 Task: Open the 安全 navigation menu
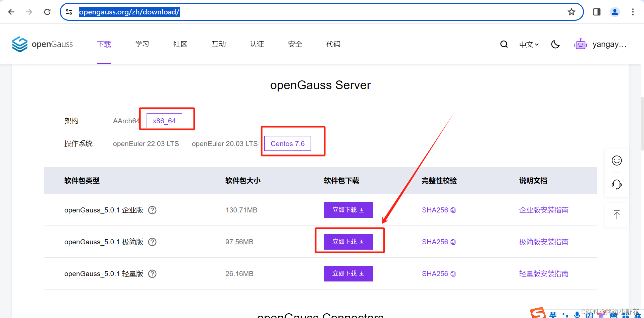[x=295, y=44]
